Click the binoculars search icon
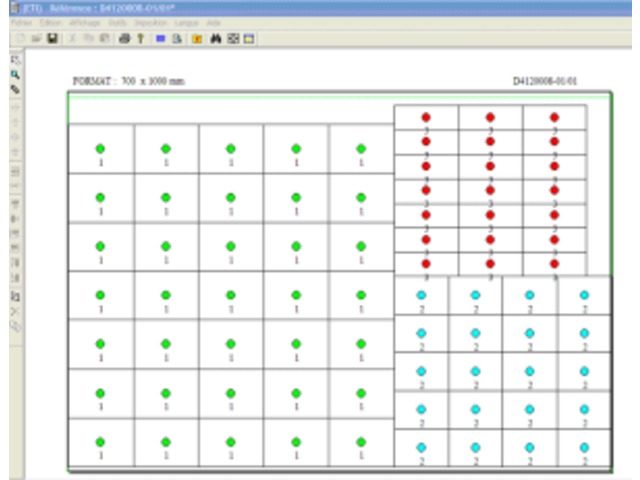640x480 pixels. [215, 39]
